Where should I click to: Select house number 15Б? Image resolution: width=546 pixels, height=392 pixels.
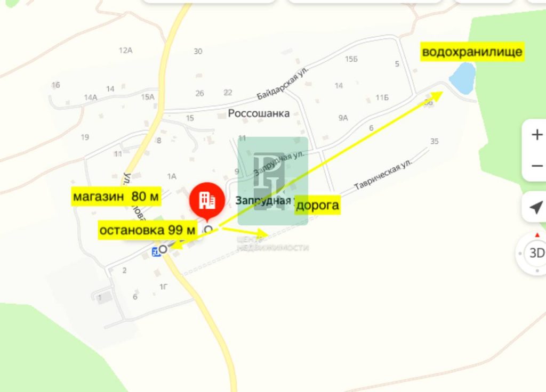click(351, 59)
